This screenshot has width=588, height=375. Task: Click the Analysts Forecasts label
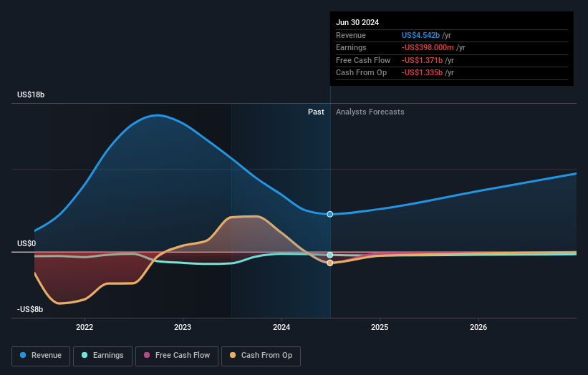(370, 112)
